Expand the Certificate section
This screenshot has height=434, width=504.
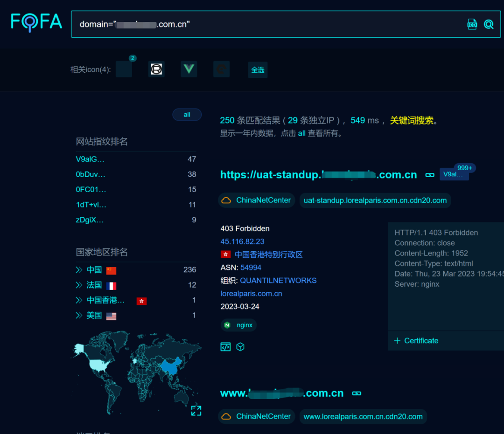tap(416, 341)
